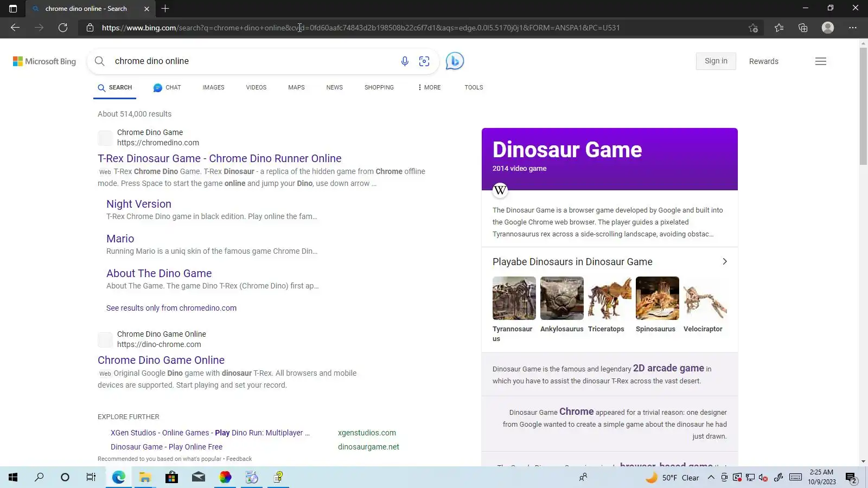This screenshot has width=868, height=488.
Task: Open the Collections panel
Action: (803, 28)
